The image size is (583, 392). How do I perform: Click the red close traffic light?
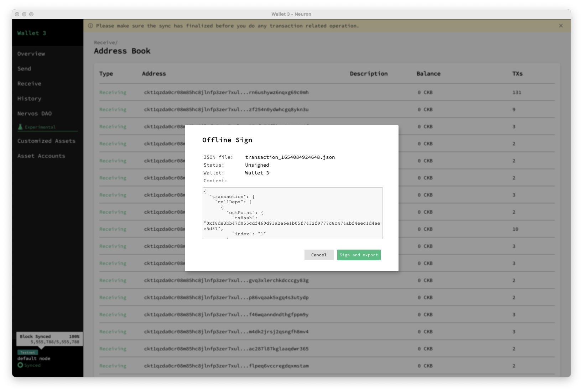point(17,14)
